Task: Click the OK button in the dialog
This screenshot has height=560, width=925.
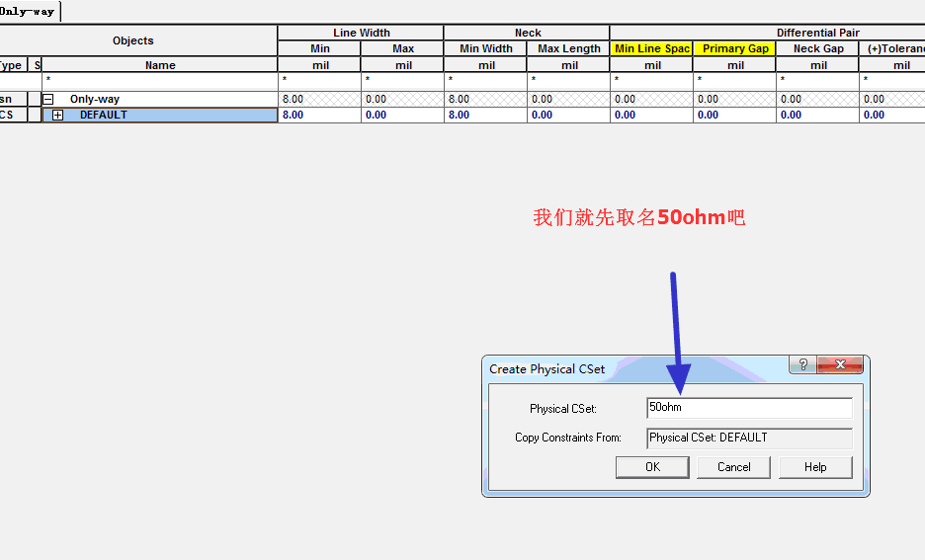Action: click(x=652, y=467)
